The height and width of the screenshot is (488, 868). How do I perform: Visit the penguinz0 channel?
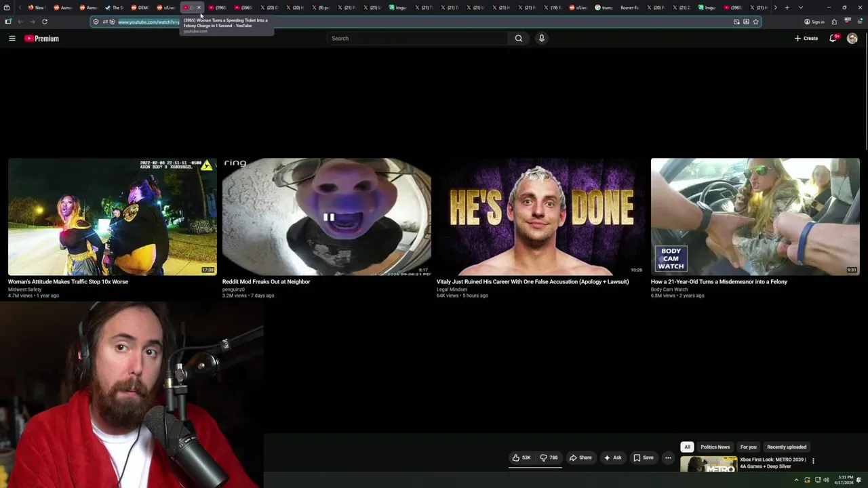click(233, 289)
